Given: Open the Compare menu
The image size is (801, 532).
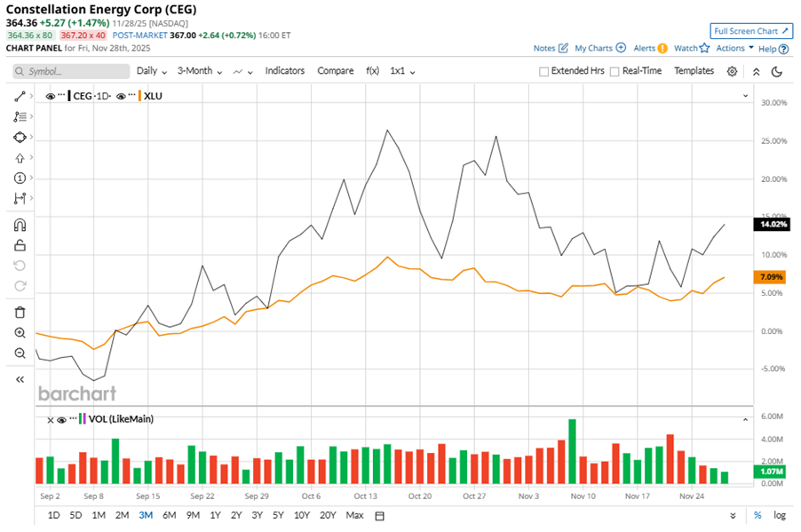Looking at the screenshot, I should click(335, 71).
